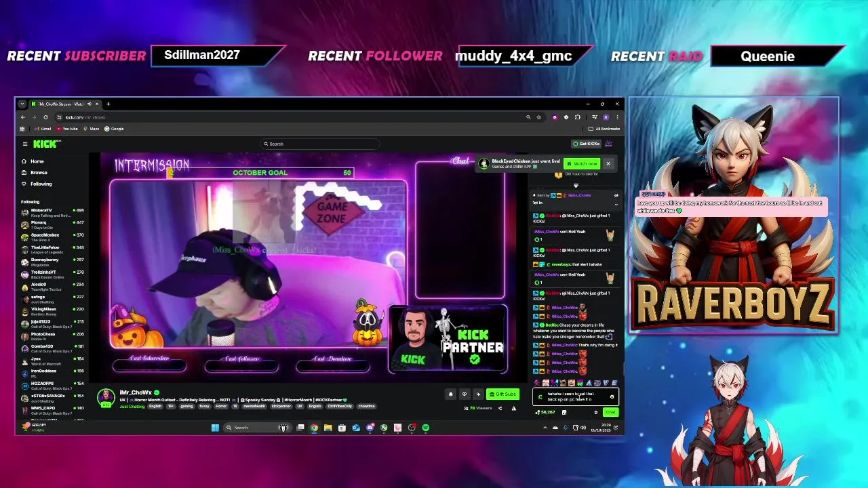Image resolution: width=868 pixels, height=488 pixels.
Task: Open NinkeraTV channel in Following list
Action: pyautogui.click(x=53, y=213)
